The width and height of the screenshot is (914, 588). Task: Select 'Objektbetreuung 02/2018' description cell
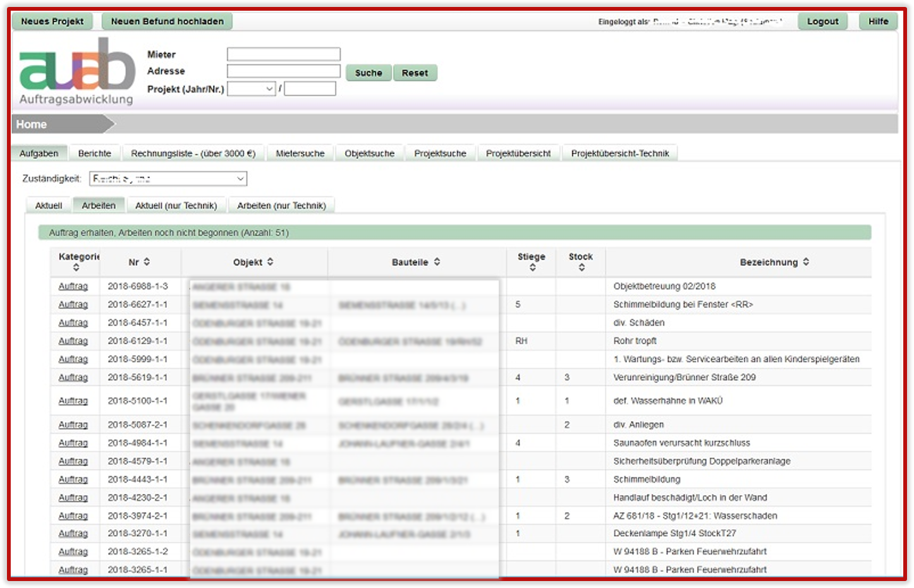[x=664, y=287]
